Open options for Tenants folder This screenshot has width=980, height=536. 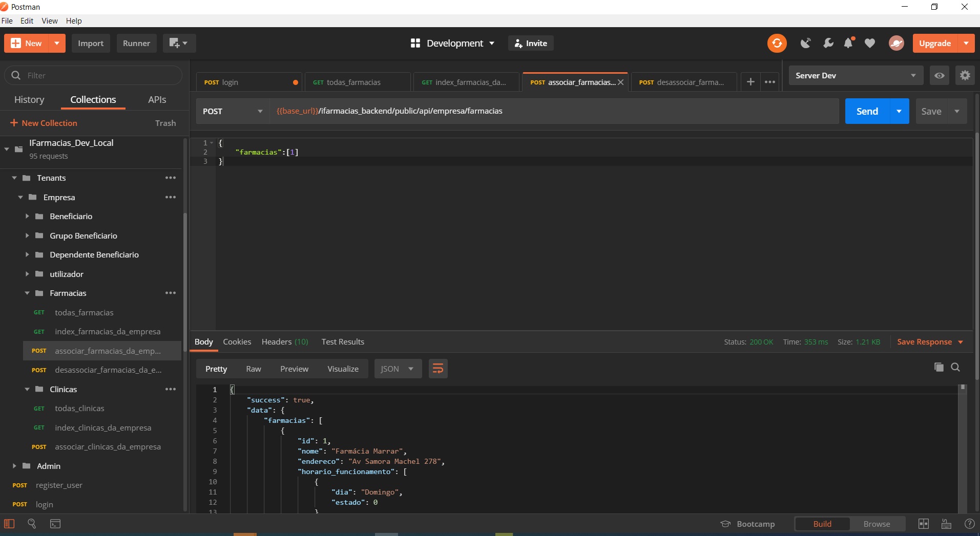pos(171,178)
